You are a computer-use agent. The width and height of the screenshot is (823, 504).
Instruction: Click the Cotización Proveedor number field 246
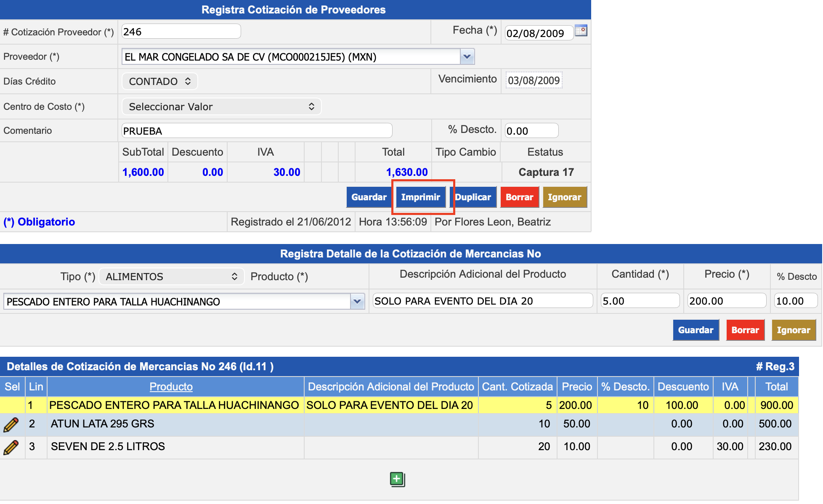tap(181, 32)
